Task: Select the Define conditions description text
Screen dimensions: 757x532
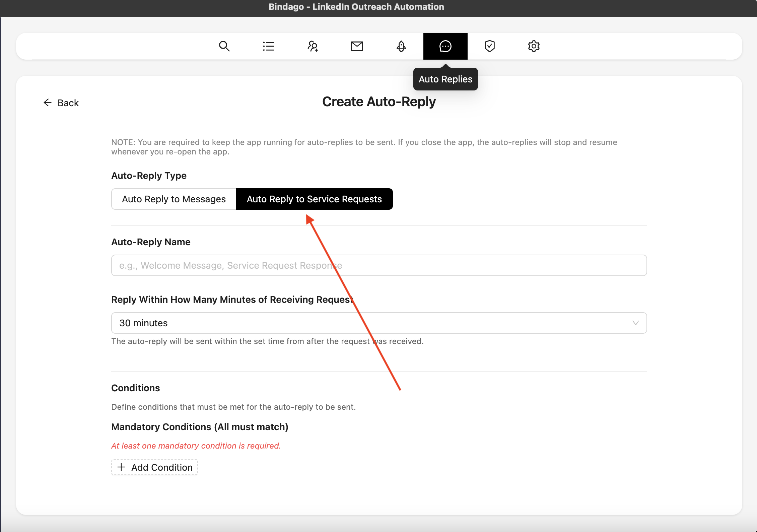Action: tap(233, 407)
